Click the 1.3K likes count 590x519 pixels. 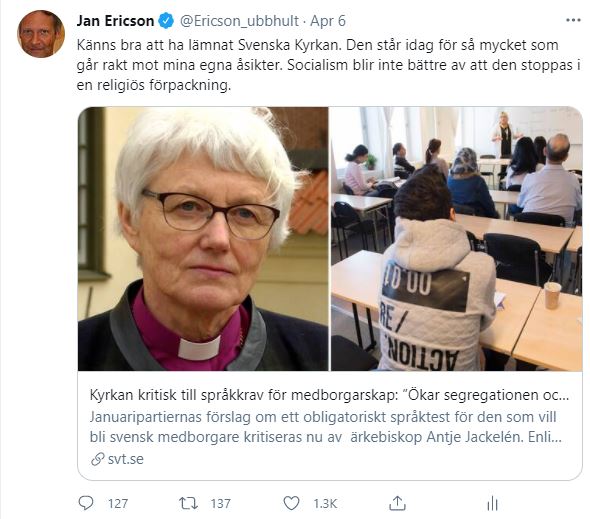coord(325,504)
